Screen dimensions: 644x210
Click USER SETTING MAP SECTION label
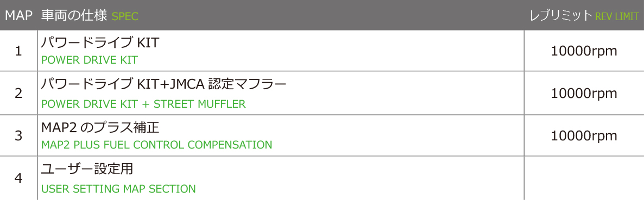(119, 189)
